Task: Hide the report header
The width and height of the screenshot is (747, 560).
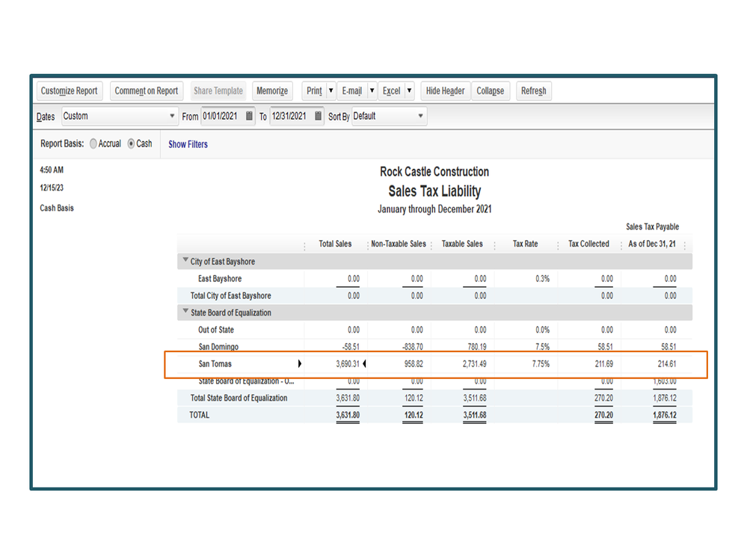Action: tap(445, 91)
